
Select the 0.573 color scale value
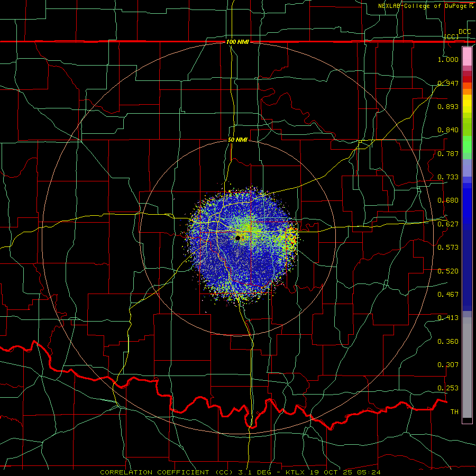pos(448,248)
